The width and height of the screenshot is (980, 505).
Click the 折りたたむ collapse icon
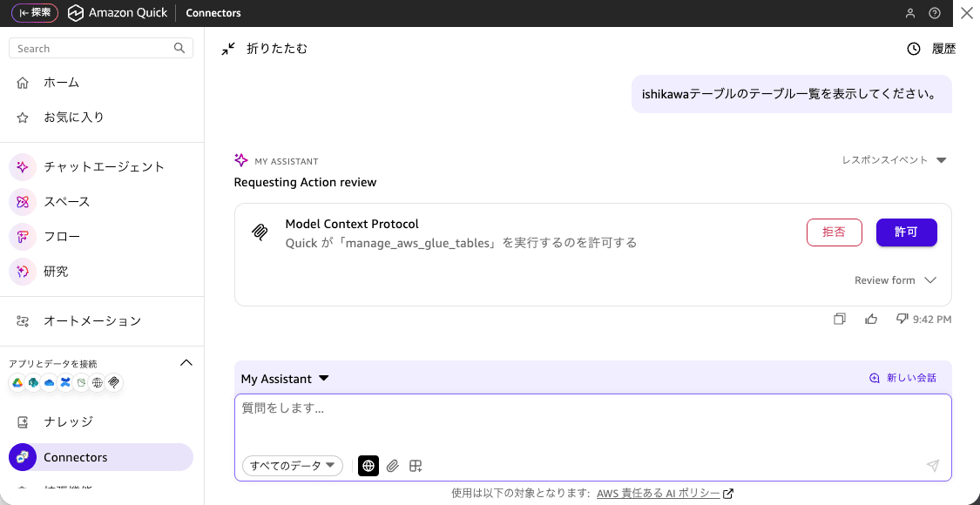[x=229, y=49]
